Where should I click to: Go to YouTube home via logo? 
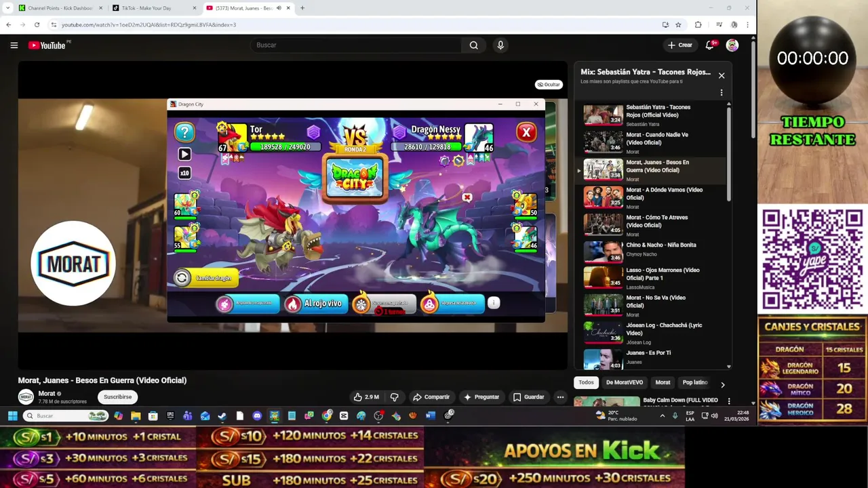[x=47, y=45]
